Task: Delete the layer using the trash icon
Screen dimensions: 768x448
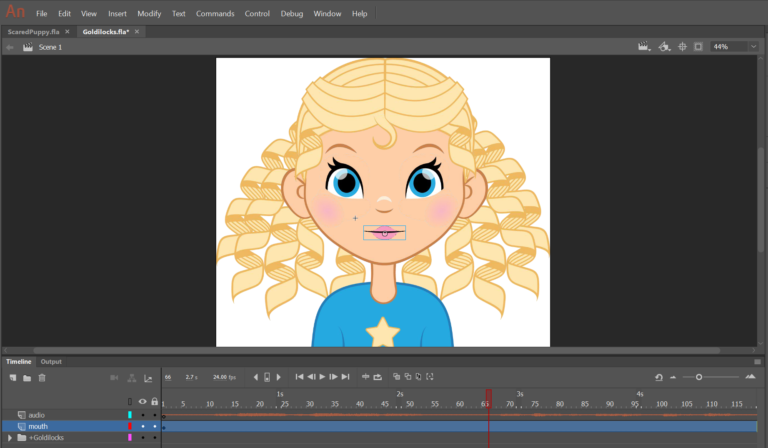Action: click(x=42, y=378)
